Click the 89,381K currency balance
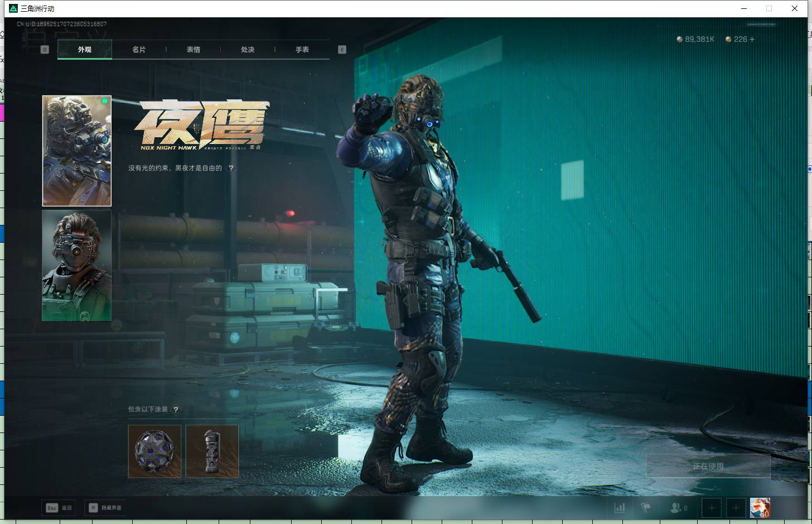812x524 pixels. point(699,39)
